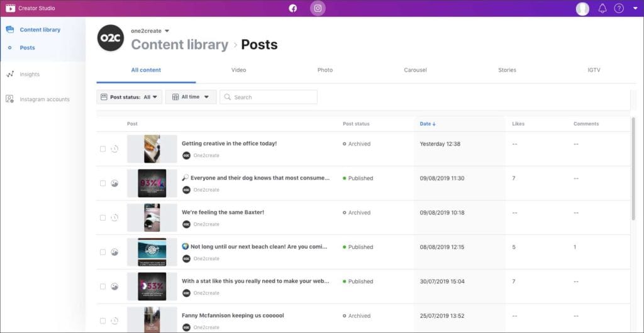Switch to the Video tab

[x=238, y=70]
